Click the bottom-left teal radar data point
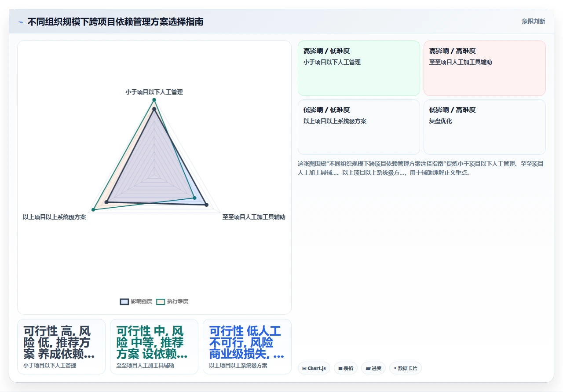The width and height of the screenshot is (563, 392). coord(93,209)
